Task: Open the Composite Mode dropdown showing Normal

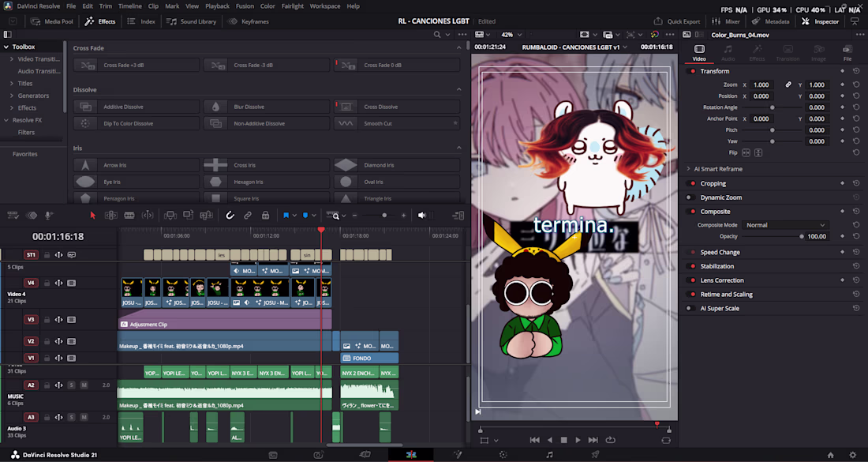Action: (x=784, y=225)
